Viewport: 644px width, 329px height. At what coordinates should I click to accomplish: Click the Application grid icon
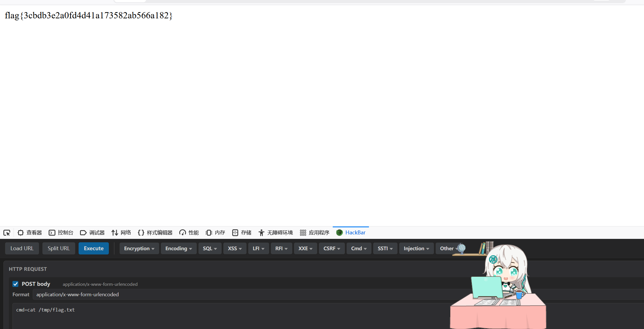pyautogui.click(x=303, y=233)
